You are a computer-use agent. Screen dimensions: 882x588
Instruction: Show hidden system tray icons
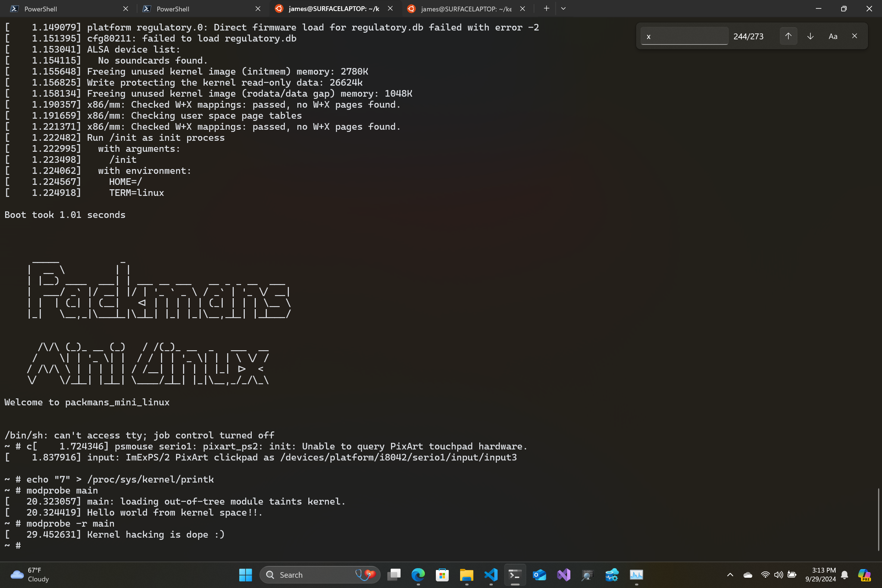tap(730, 574)
